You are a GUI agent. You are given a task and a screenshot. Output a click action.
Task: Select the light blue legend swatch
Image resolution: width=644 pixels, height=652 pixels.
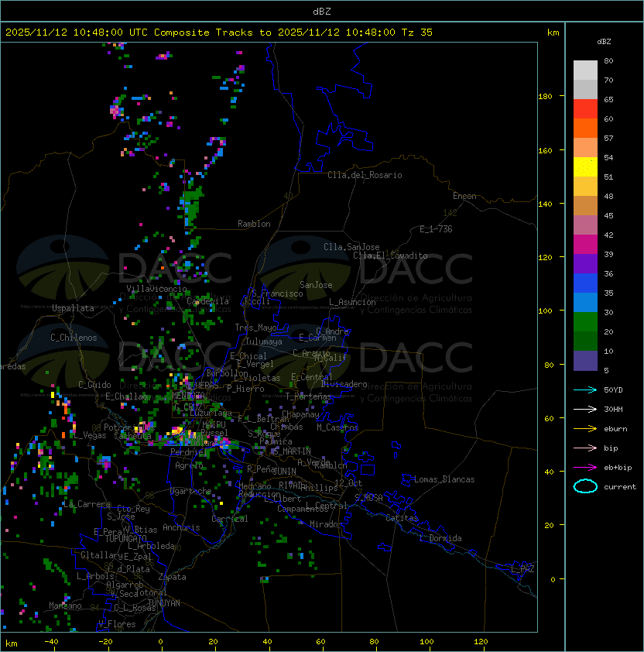coord(585,302)
